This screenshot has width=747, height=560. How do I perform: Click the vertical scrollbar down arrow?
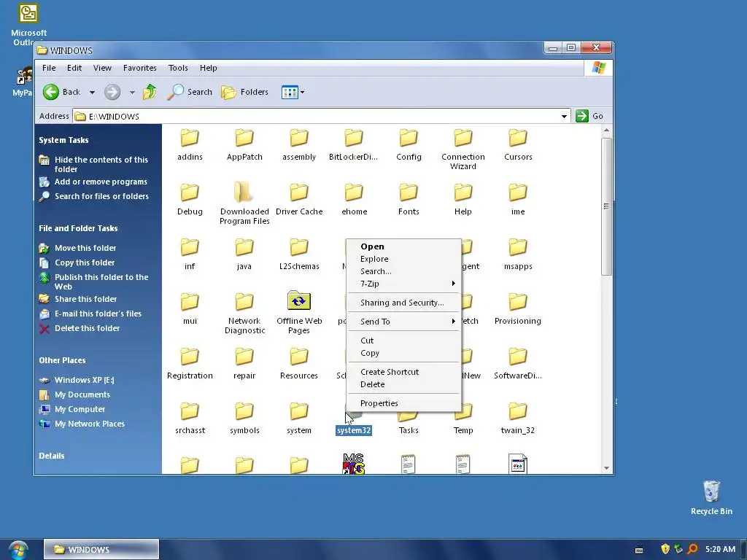pos(606,468)
